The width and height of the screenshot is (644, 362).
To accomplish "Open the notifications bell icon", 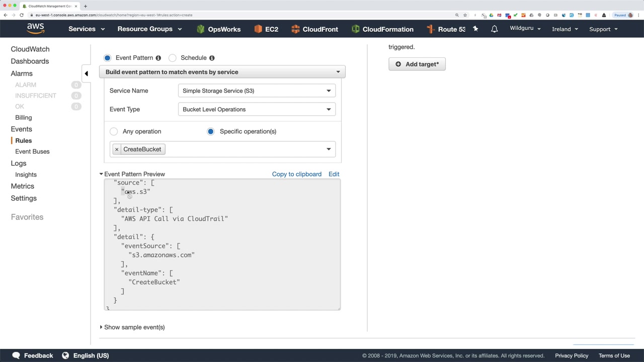I will click(x=494, y=29).
